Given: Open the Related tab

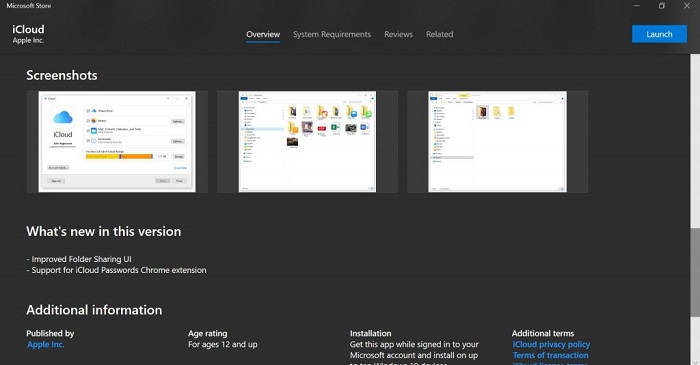Looking at the screenshot, I should pos(439,34).
